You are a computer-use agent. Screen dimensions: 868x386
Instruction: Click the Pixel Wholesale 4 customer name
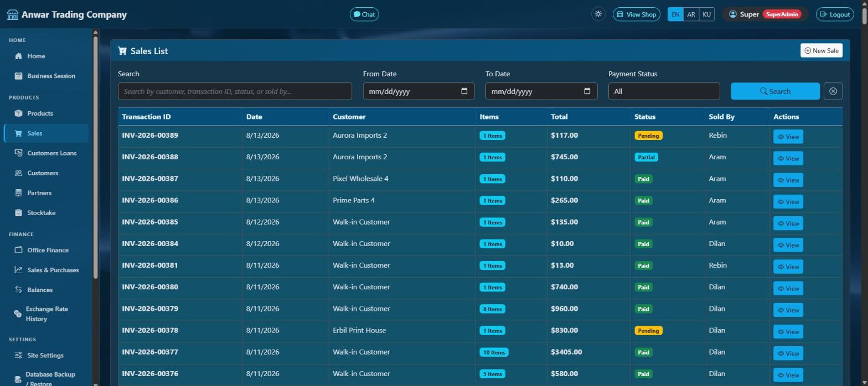pyautogui.click(x=360, y=179)
